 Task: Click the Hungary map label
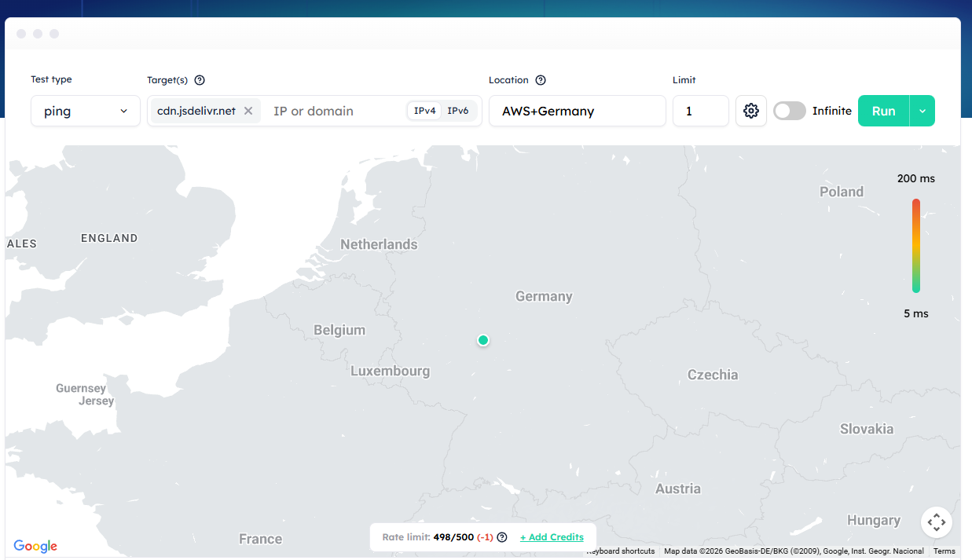point(874,520)
